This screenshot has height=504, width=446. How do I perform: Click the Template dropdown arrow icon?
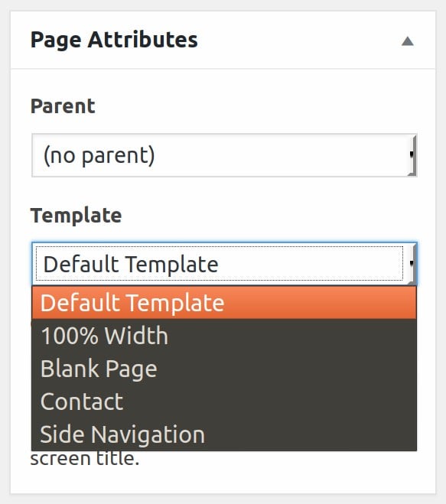click(412, 264)
